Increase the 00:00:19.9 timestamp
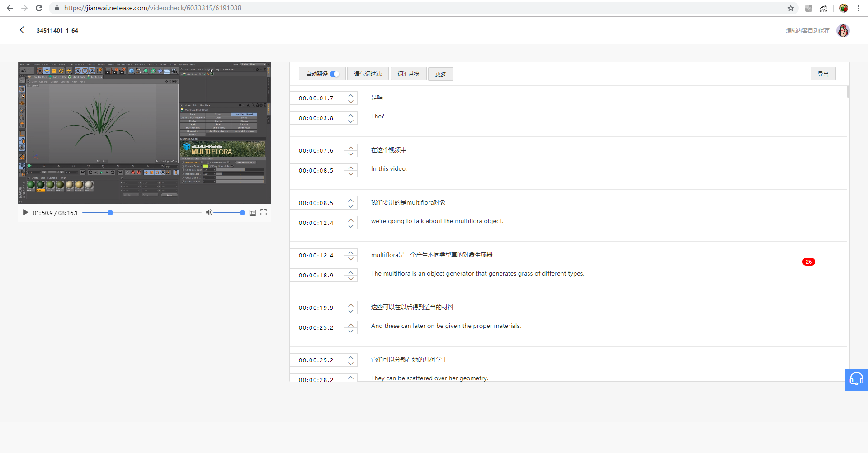The width and height of the screenshot is (868, 453). click(x=351, y=304)
